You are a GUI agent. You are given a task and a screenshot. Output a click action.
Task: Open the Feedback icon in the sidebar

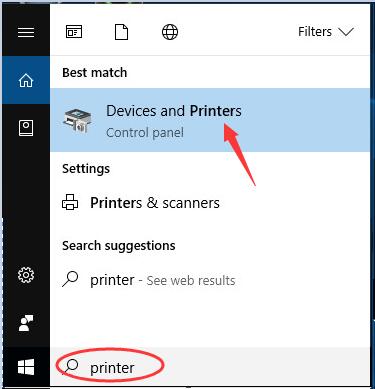(x=26, y=323)
